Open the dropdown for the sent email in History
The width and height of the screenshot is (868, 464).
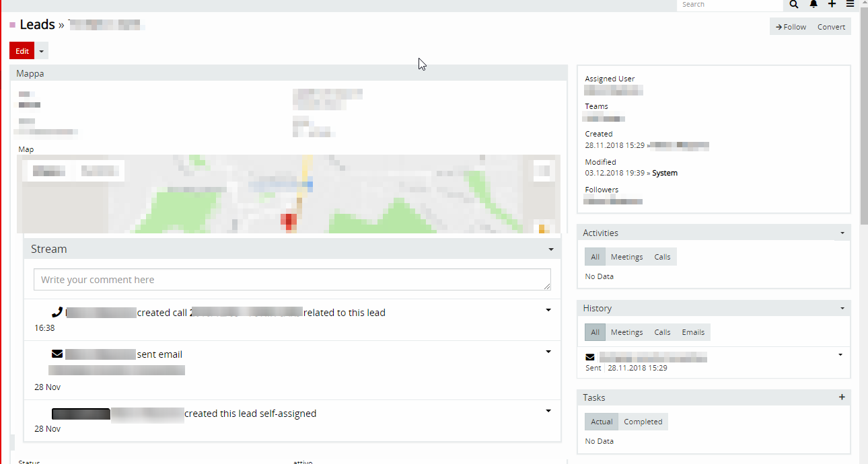[x=840, y=354]
